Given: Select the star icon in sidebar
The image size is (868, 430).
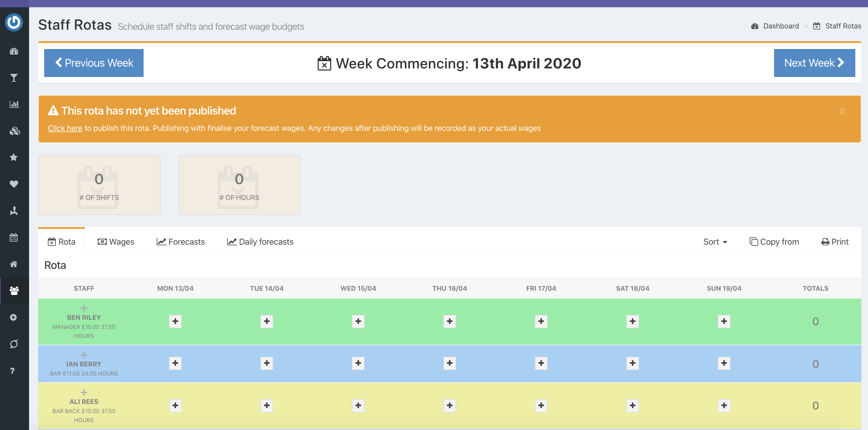Looking at the screenshot, I should pyautogui.click(x=14, y=157).
